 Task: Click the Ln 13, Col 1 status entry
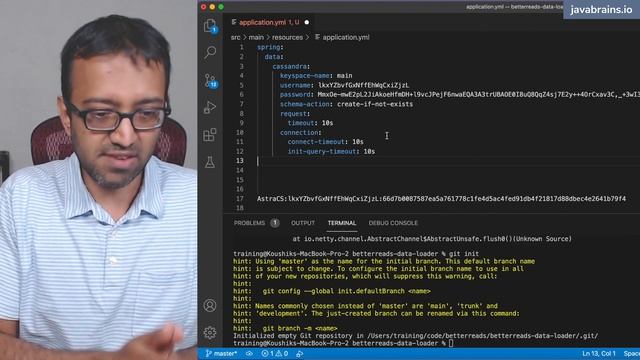pyautogui.click(x=599, y=353)
